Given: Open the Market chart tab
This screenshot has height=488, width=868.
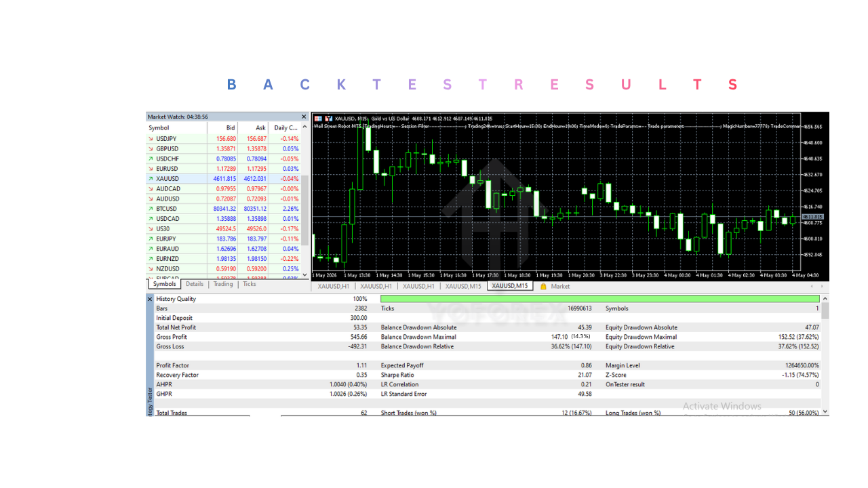Looking at the screenshot, I should tap(560, 287).
